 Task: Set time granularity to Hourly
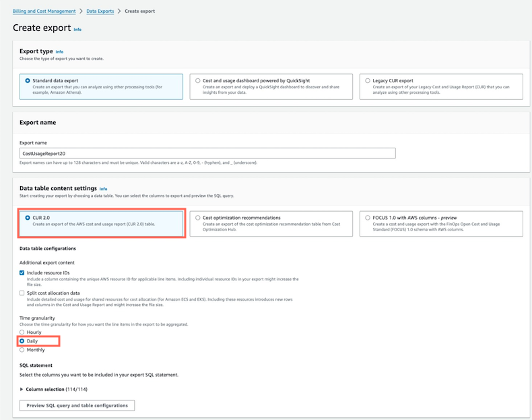click(22, 332)
